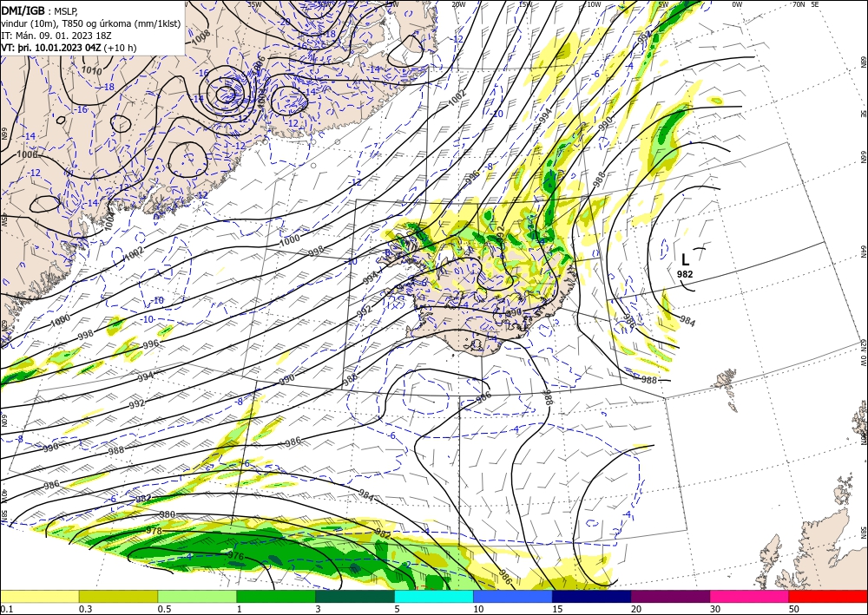Click the 'IT: Mán. 09. 01. 2023 18Z' line

(x=57, y=35)
